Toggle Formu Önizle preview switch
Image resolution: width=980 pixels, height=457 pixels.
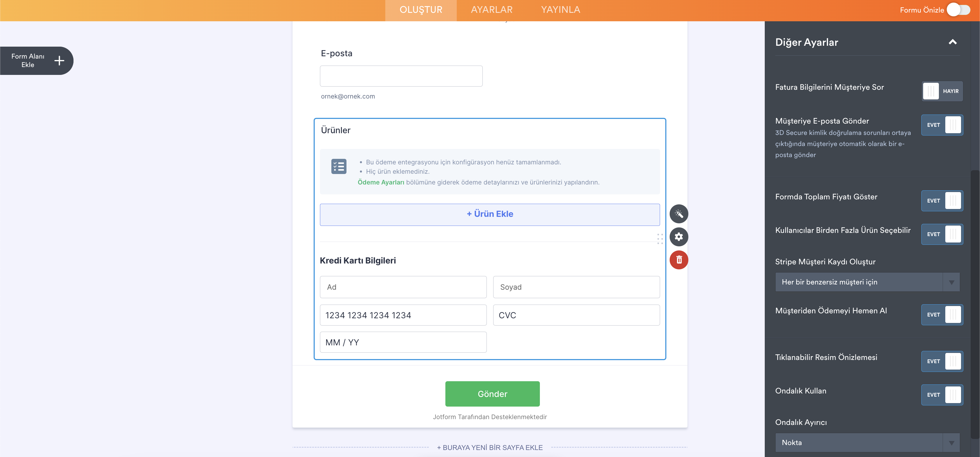(x=958, y=10)
